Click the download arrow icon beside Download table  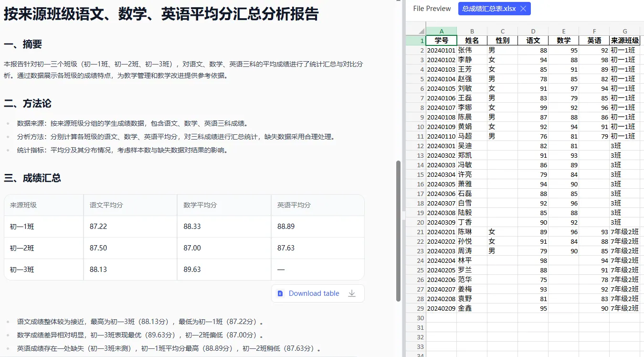352,293
